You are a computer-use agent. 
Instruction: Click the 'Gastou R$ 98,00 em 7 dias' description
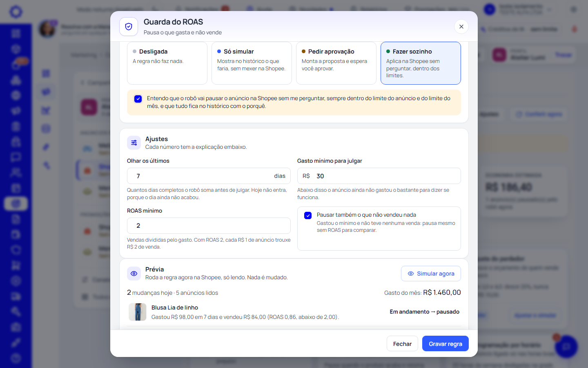click(x=245, y=317)
